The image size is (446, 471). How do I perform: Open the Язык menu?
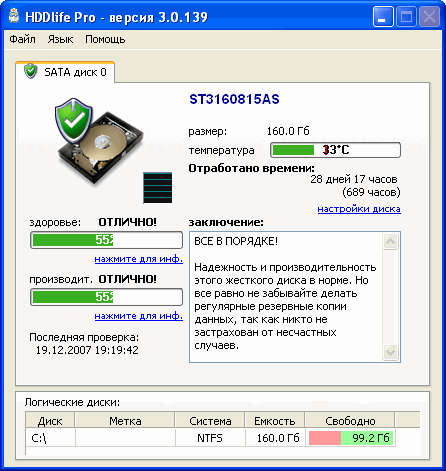point(60,39)
